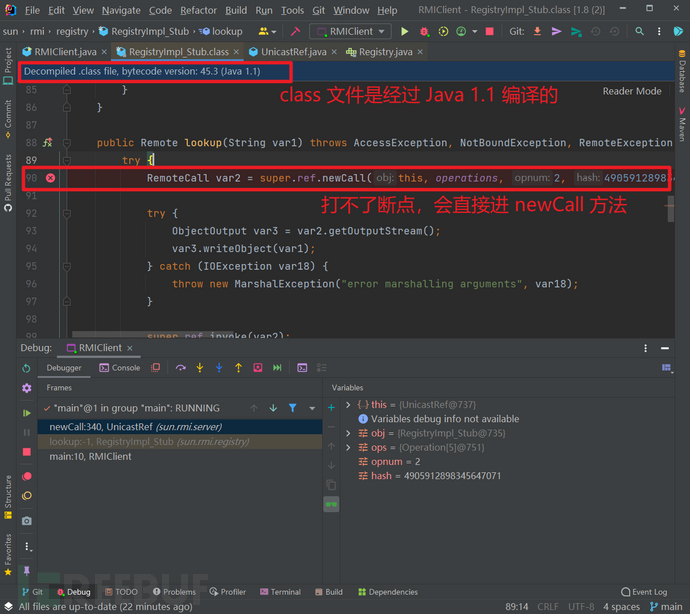Click the Profile run icon

pyautogui.click(x=461, y=31)
